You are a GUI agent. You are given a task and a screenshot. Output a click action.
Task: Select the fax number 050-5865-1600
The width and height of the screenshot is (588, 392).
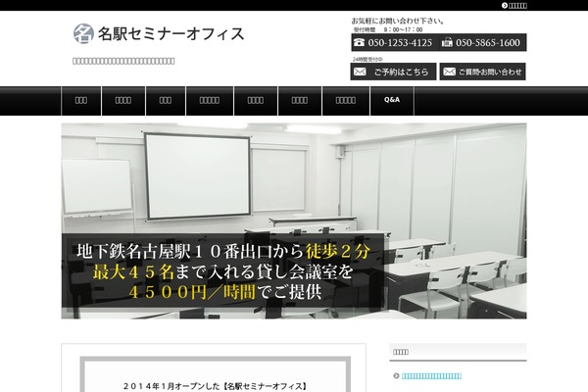point(488,43)
